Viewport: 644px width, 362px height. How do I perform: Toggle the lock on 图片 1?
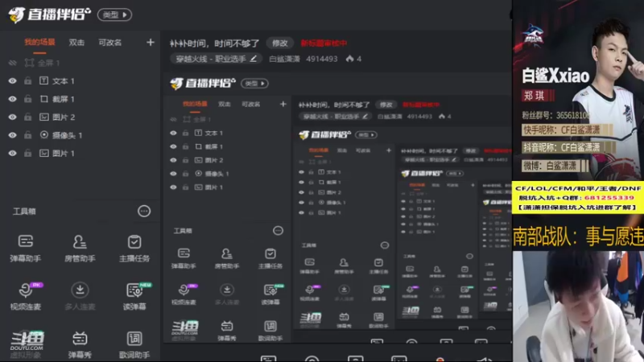click(27, 153)
